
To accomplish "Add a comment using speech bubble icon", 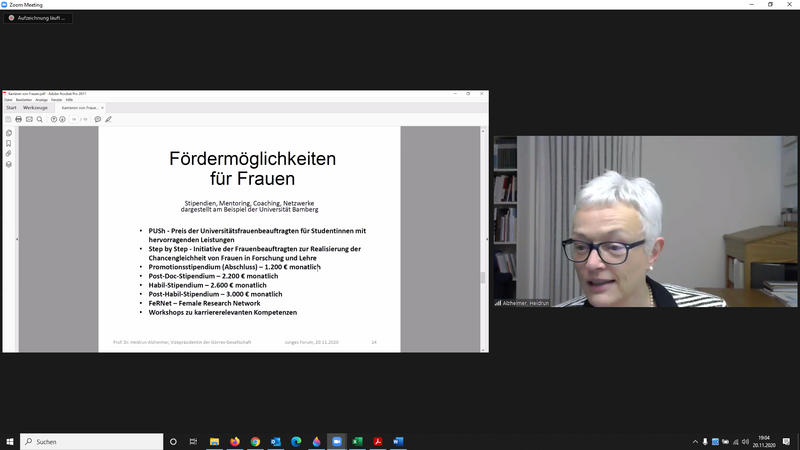I will click(x=97, y=119).
